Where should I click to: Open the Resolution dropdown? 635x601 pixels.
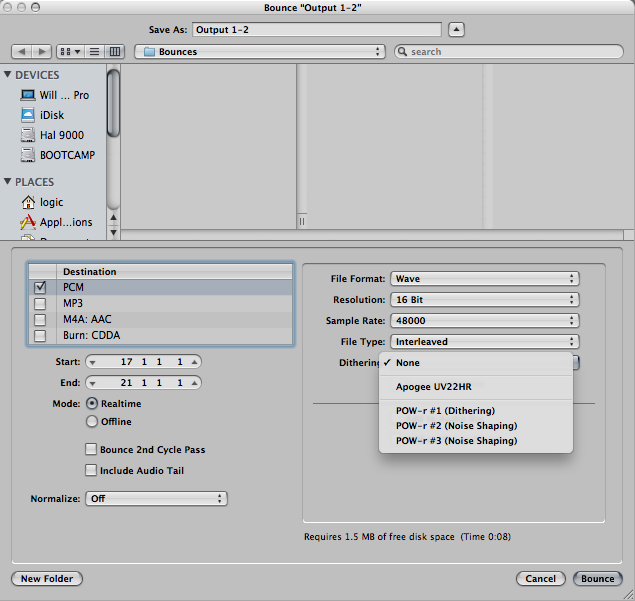485,300
